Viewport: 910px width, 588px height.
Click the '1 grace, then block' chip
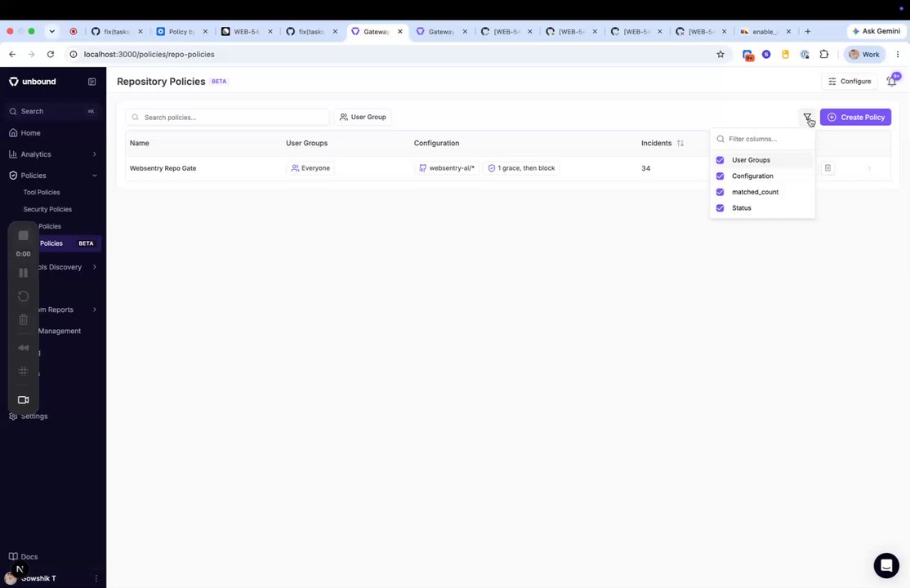(521, 168)
